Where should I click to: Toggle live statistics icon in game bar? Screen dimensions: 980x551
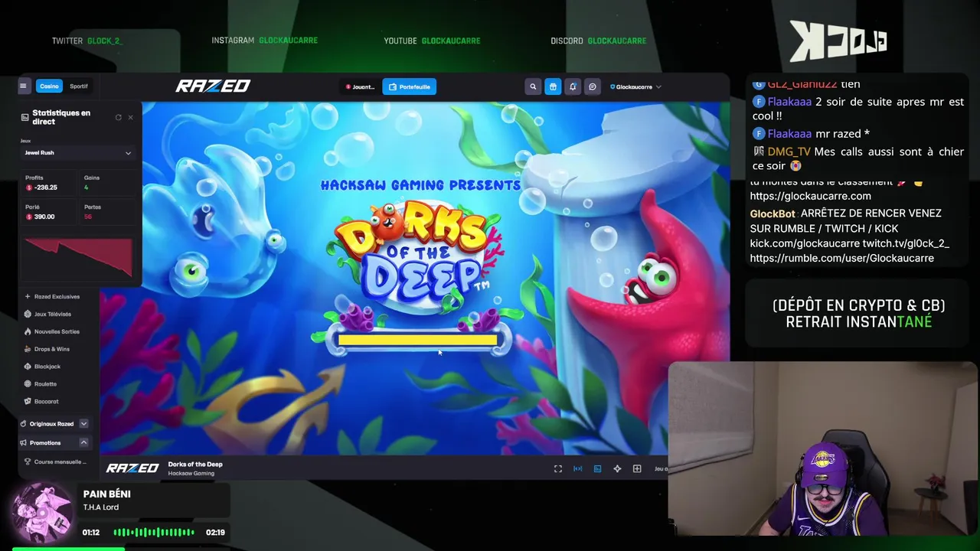pyautogui.click(x=598, y=468)
